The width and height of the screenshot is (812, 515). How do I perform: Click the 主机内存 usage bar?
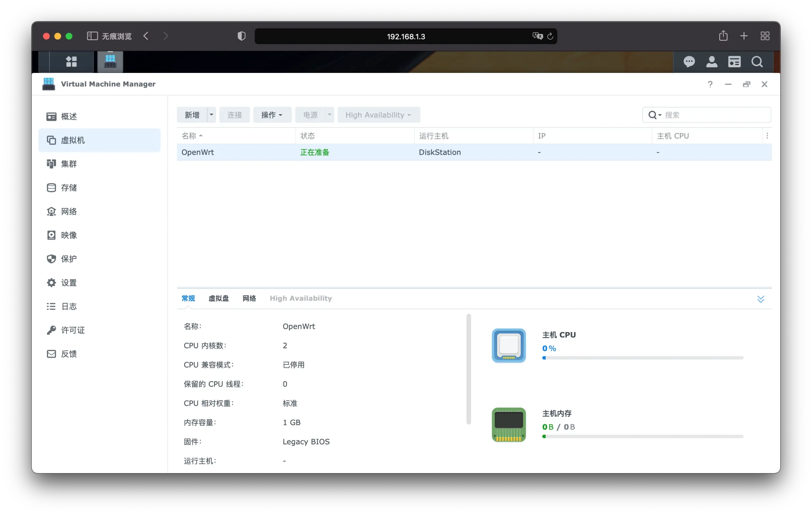click(643, 436)
